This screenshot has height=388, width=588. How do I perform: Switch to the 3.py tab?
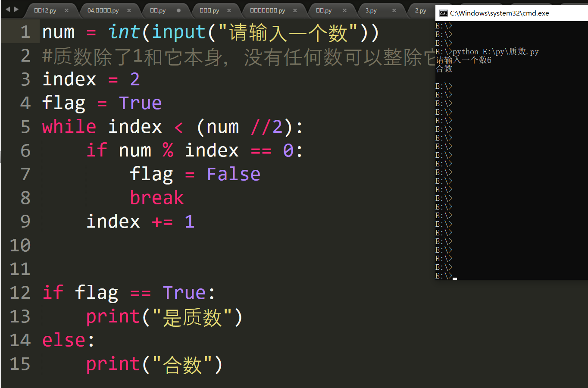coord(371,10)
